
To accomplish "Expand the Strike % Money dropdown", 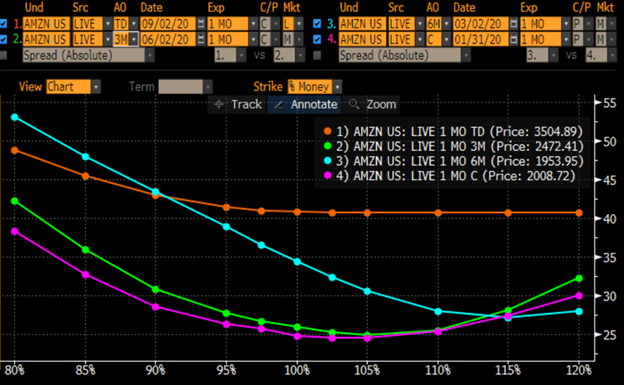I will [x=337, y=87].
